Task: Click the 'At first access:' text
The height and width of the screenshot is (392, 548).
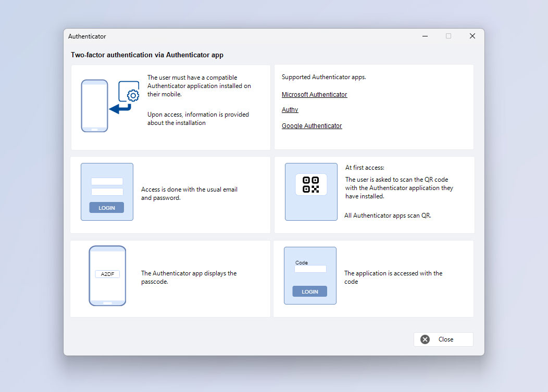Action: pyautogui.click(x=365, y=168)
